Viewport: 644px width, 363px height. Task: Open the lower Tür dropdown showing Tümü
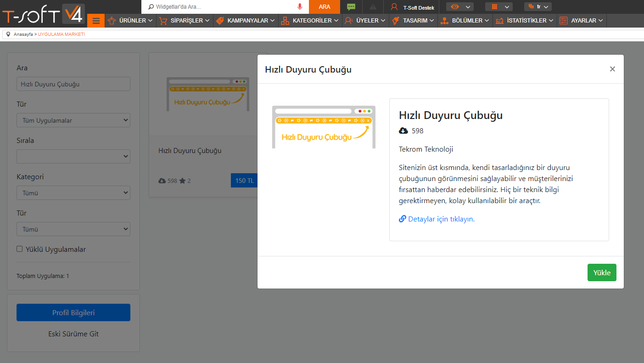point(73,229)
